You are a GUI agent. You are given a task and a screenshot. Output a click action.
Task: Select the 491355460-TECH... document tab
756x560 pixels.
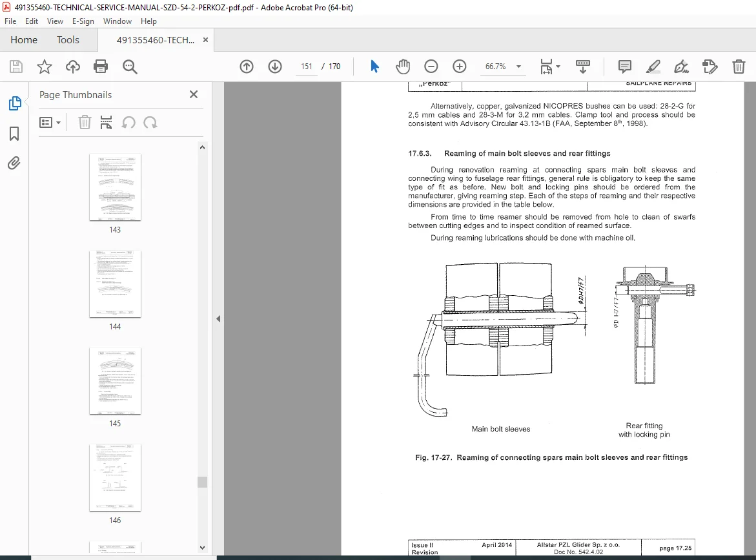155,40
